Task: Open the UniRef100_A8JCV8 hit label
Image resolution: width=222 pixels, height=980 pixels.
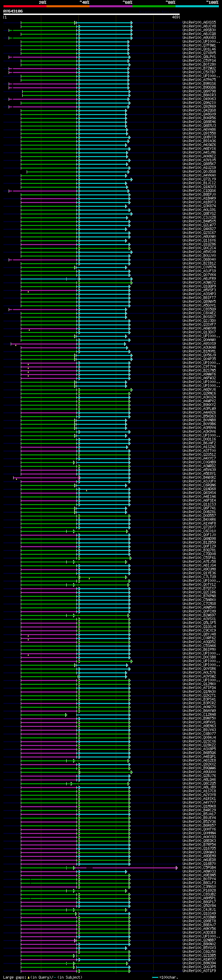Action: (x=199, y=26)
